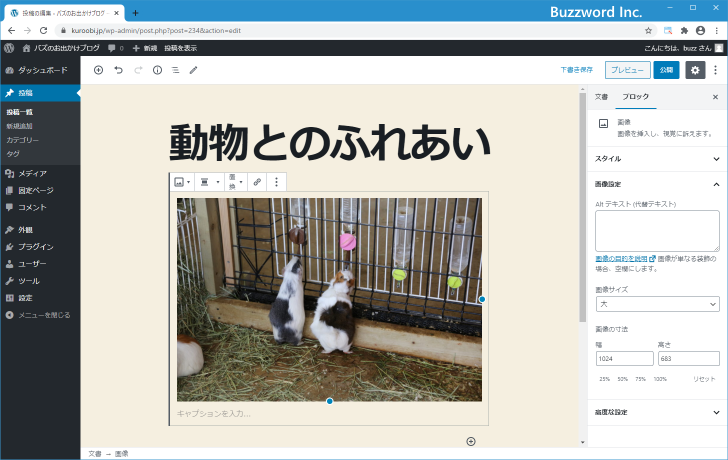Open カテゴリー submenu item
This screenshot has height=460, width=728.
click(23, 140)
